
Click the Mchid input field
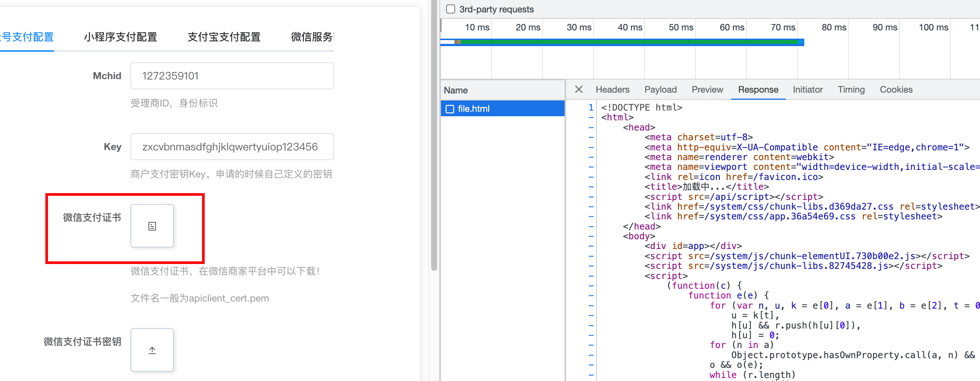coord(232,76)
